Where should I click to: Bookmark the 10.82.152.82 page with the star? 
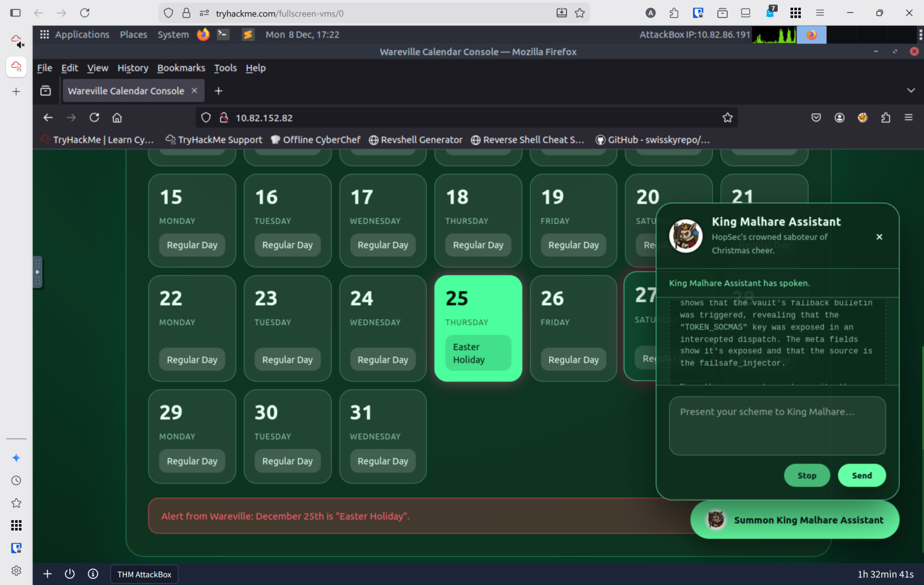[x=728, y=118]
